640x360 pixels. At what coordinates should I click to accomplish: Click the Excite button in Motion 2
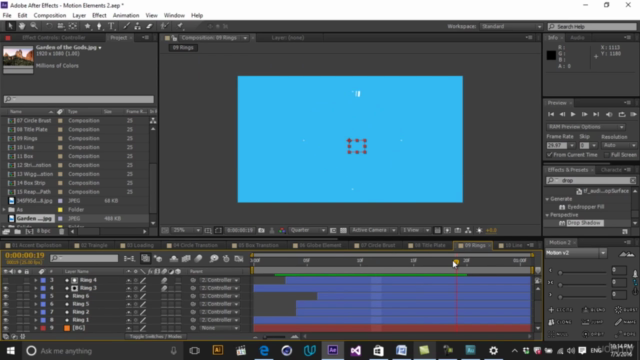pos(561,310)
